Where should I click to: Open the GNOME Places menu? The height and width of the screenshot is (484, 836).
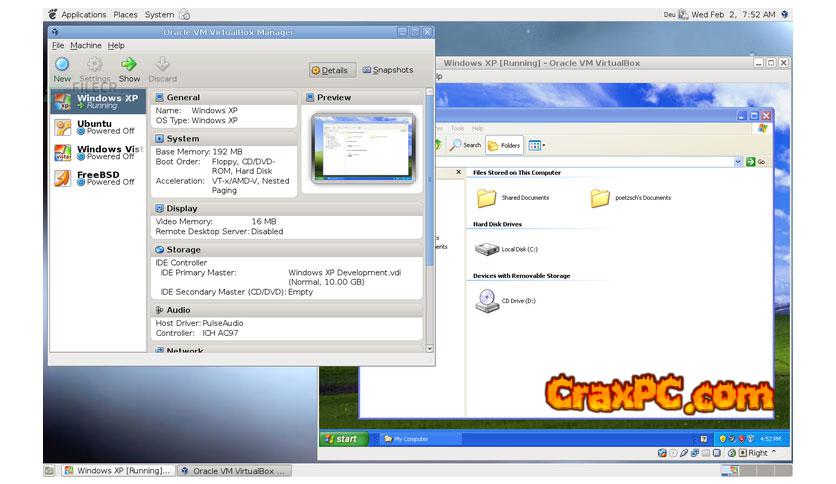126,15
